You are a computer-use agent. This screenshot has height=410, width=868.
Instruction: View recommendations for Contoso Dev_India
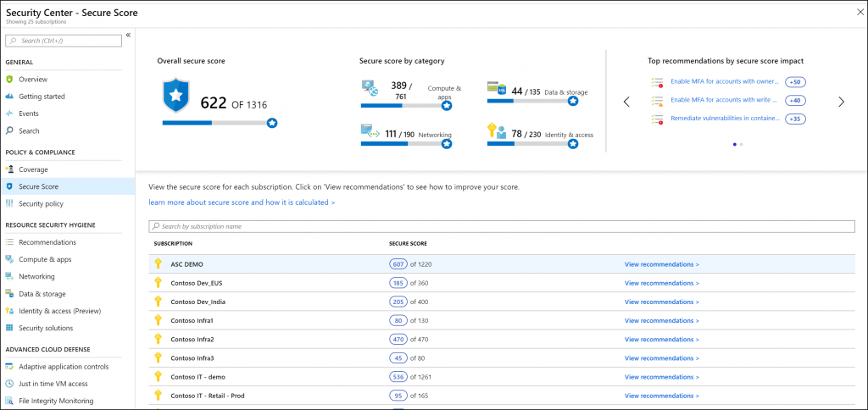661,302
